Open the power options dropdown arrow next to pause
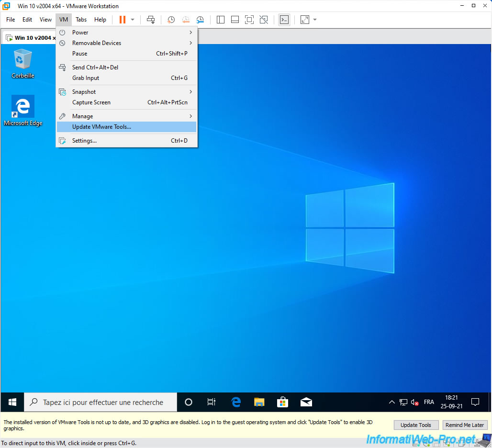 [133, 20]
